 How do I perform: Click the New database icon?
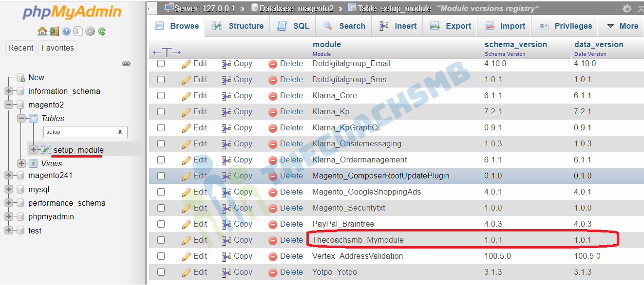[x=20, y=77]
